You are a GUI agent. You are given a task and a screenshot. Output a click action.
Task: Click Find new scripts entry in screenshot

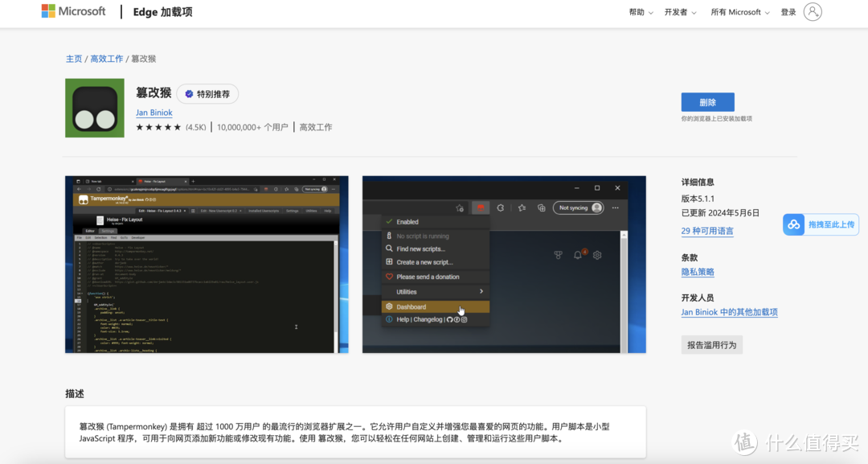tap(435, 249)
